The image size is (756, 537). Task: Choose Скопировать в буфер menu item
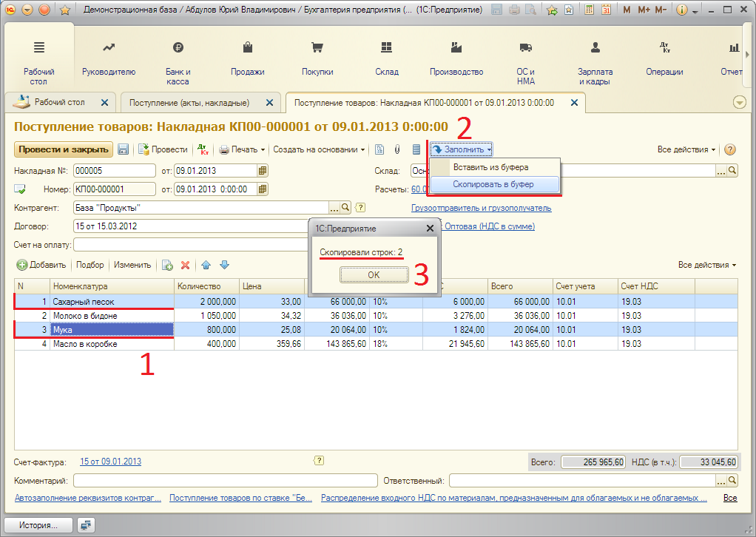[x=493, y=184]
